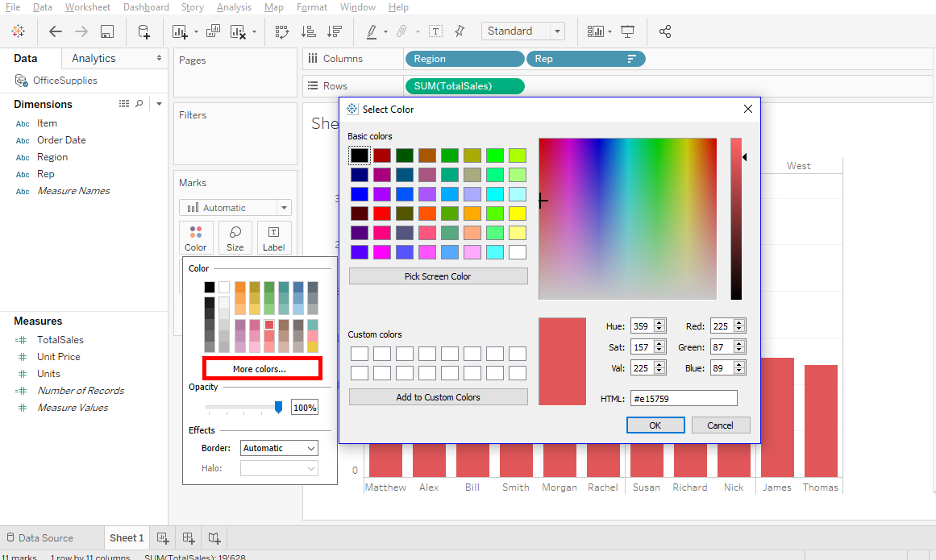Click the Add New Data Source icon

click(x=144, y=31)
